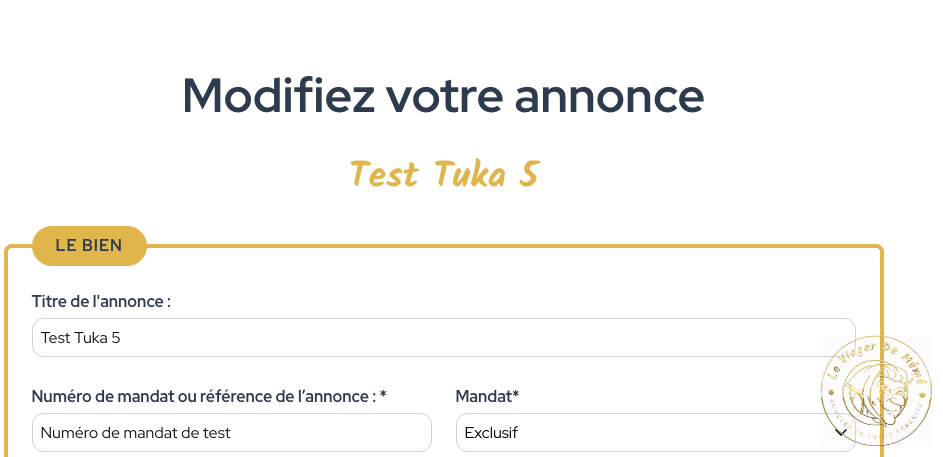943x457 pixels.
Task: Click the curved "Le Viager De Mémé" logo text
Action: coord(875,359)
